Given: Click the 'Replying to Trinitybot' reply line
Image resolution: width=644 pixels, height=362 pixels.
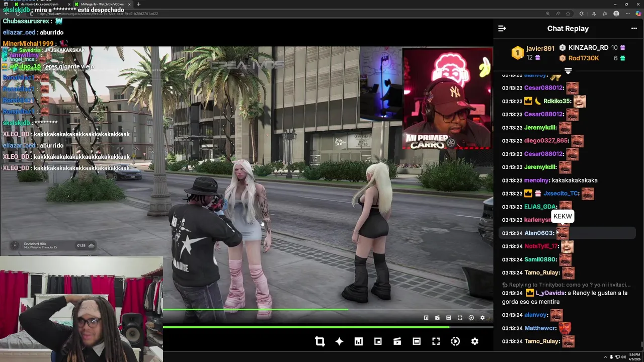Looking at the screenshot, I should [x=566, y=285].
